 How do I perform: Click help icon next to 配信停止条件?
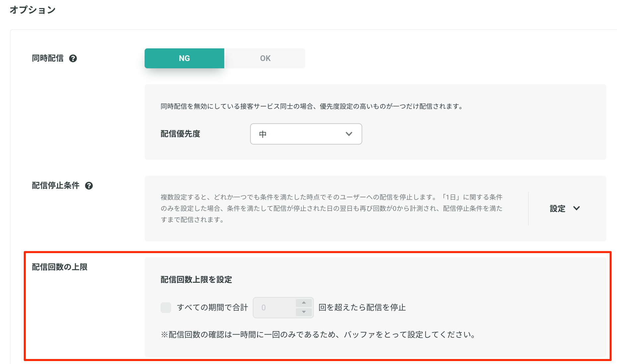tap(89, 186)
